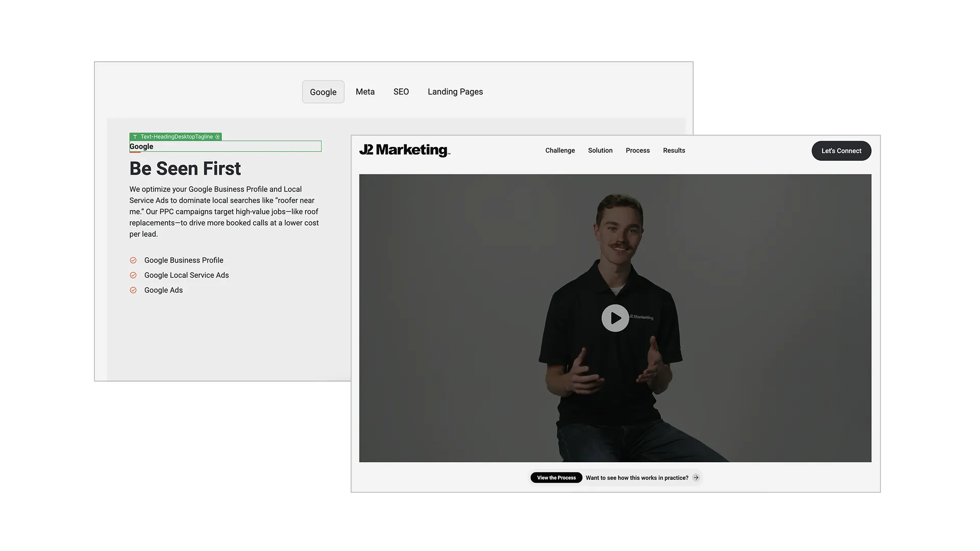Click the circular icon after Text-HeadingDesktopTagline
The image size is (980, 551).
(x=217, y=137)
